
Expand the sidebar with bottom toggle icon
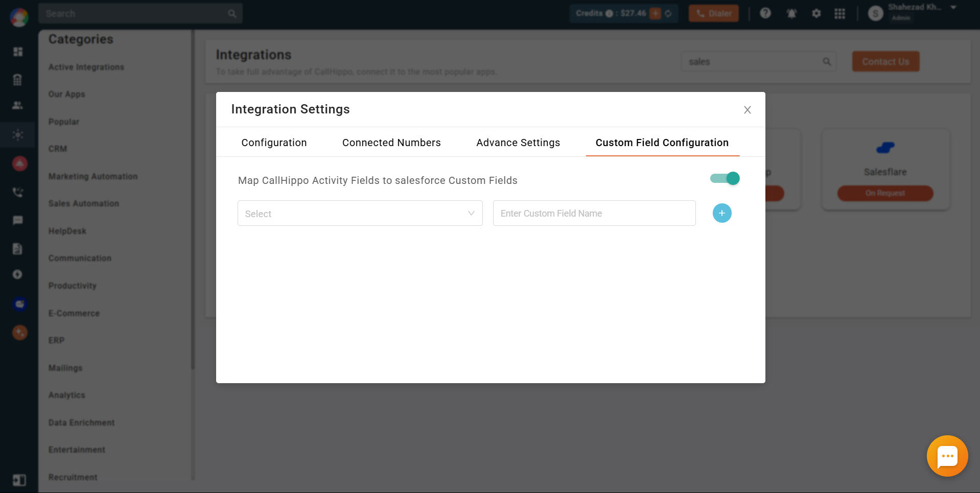click(19, 480)
